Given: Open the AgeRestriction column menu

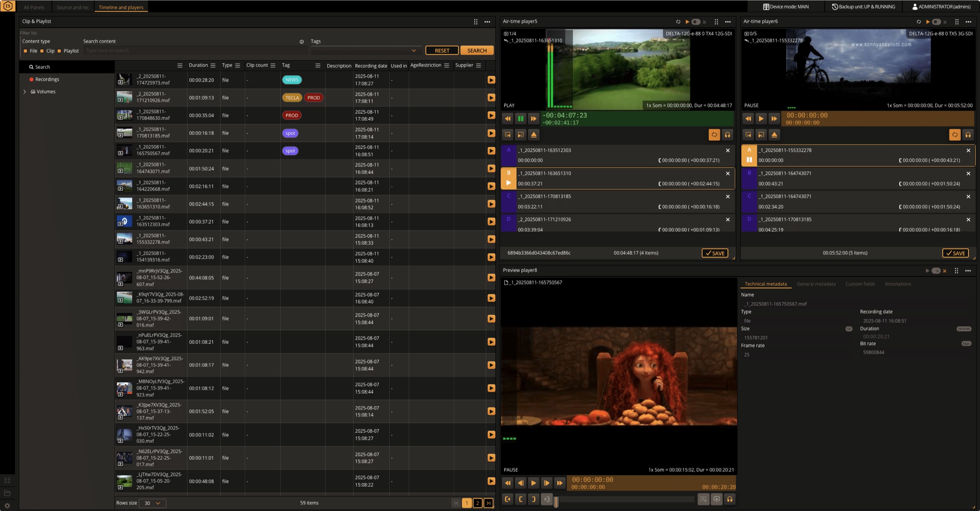Looking at the screenshot, I should tap(447, 65).
